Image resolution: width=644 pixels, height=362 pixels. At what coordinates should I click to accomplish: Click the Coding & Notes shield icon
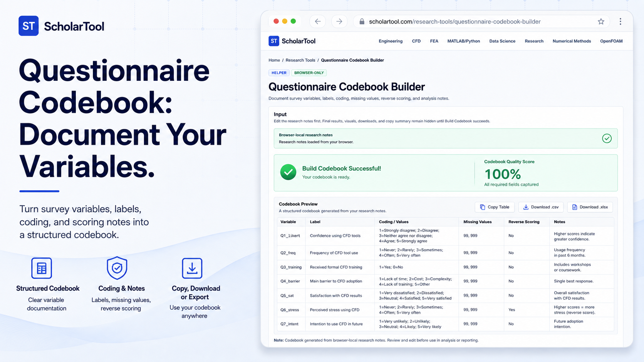coord(117,268)
